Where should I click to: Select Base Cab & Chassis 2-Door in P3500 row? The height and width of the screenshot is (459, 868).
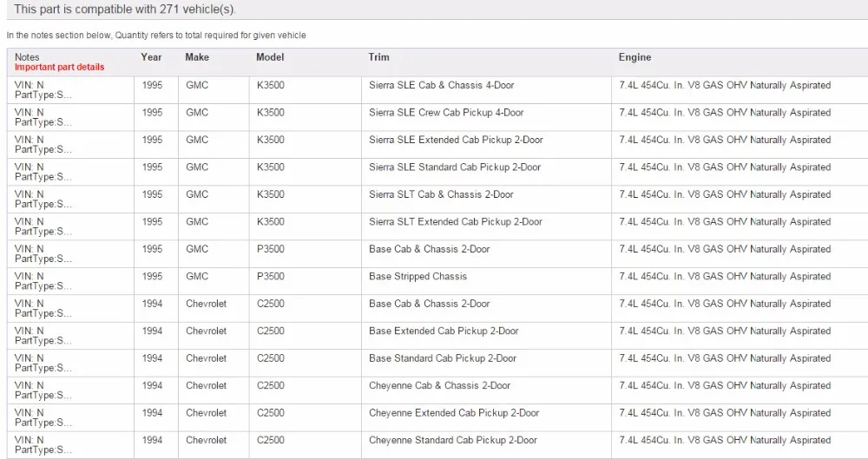tap(429, 249)
